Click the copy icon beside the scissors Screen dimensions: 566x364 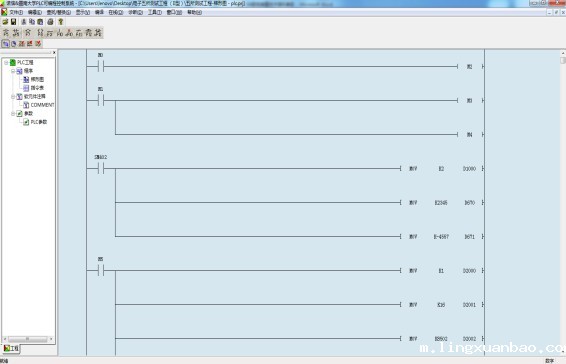click(32, 22)
